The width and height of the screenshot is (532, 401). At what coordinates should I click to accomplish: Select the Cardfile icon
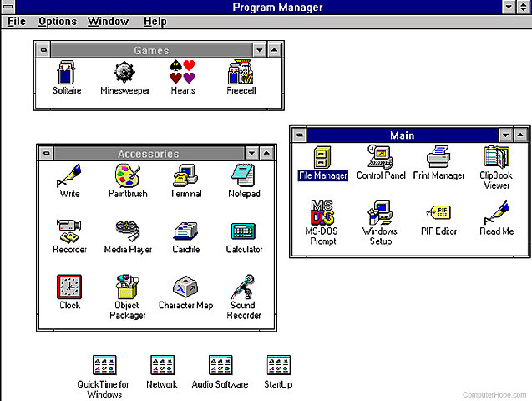tap(185, 231)
